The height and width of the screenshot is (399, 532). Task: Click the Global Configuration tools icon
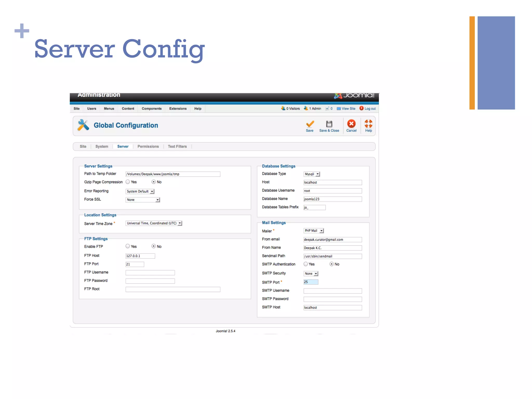[83, 125]
